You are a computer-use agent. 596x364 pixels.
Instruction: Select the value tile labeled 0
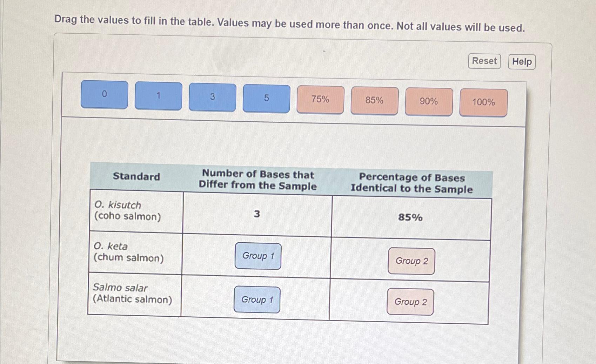(104, 95)
